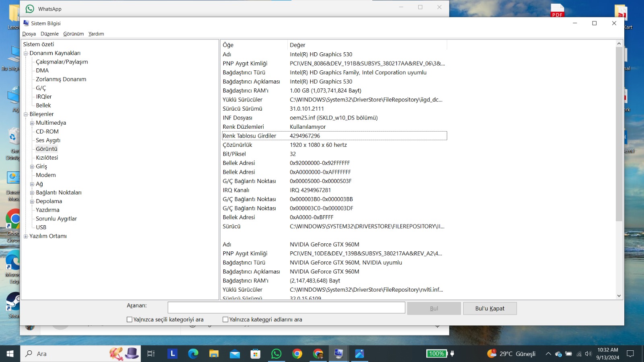Select the Ses Aygıtı tree item
The image size is (644, 362).
point(48,140)
